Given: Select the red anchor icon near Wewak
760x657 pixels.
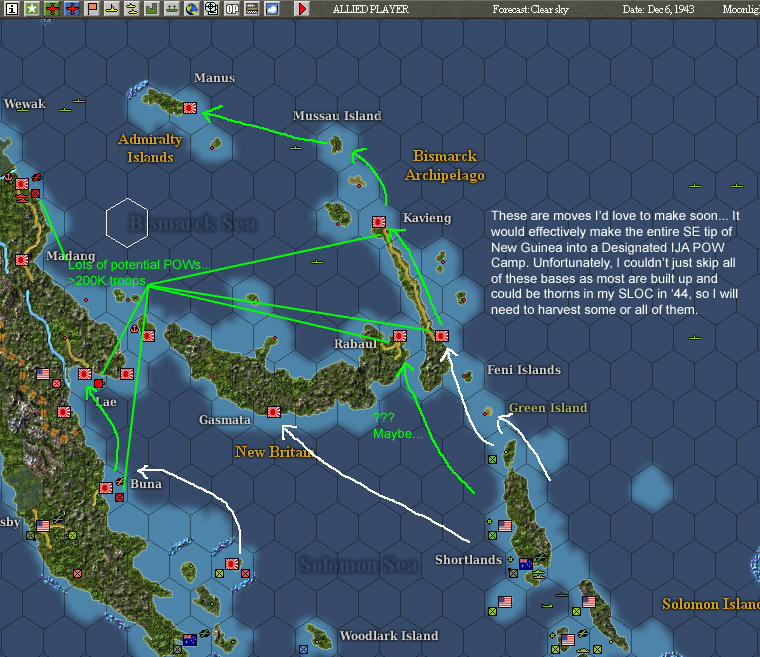Looking at the screenshot, I should click(8, 176).
